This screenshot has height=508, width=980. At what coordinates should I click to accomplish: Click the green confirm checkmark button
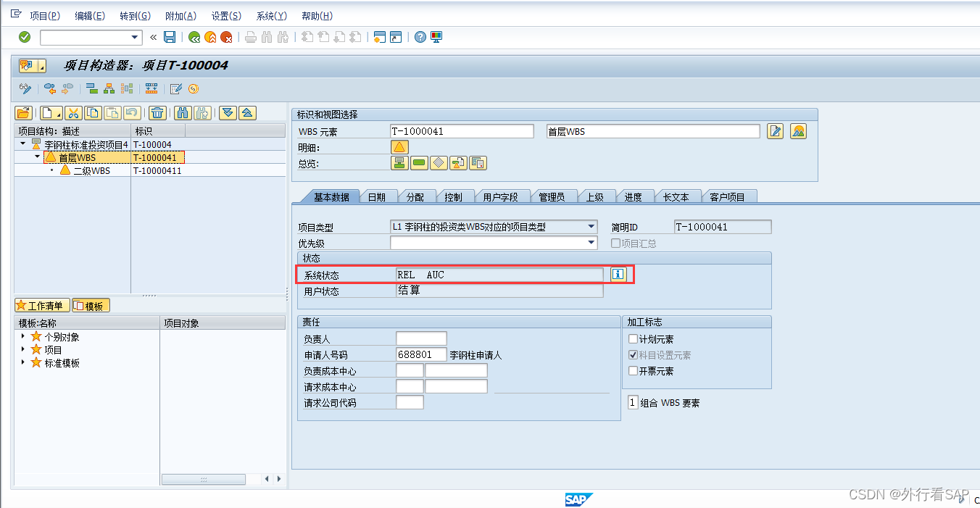24,37
